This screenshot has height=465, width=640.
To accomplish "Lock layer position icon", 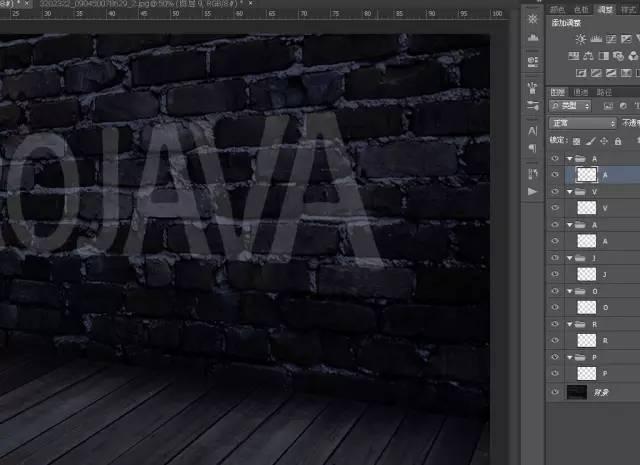I will click(x=604, y=141).
